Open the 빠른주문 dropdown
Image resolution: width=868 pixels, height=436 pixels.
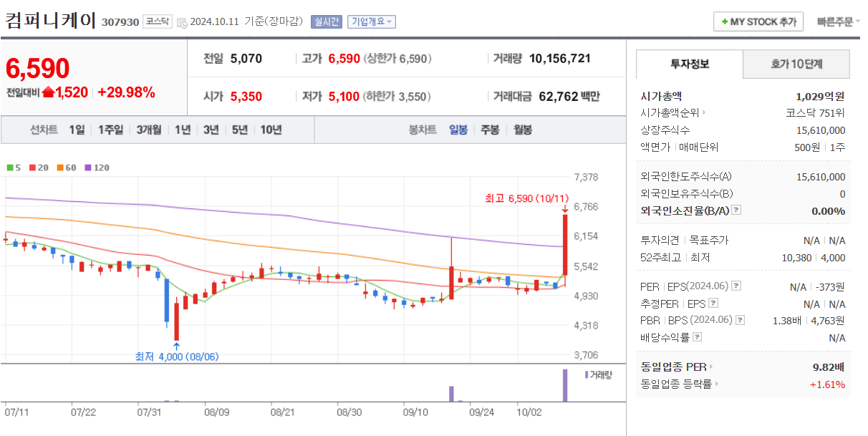pos(838,21)
